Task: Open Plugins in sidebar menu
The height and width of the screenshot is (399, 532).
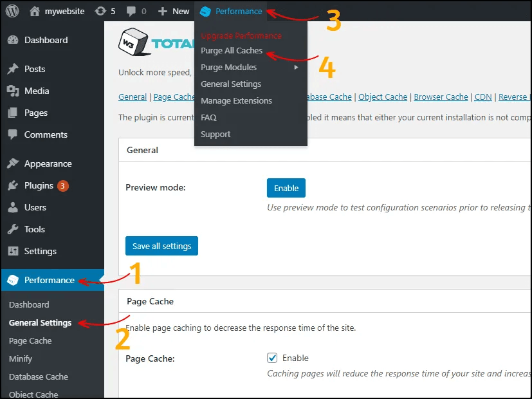Action: [39, 185]
